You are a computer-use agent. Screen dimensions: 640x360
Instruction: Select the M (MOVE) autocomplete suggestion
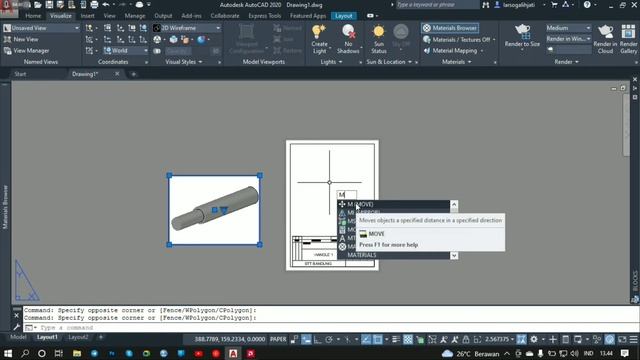coord(394,204)
